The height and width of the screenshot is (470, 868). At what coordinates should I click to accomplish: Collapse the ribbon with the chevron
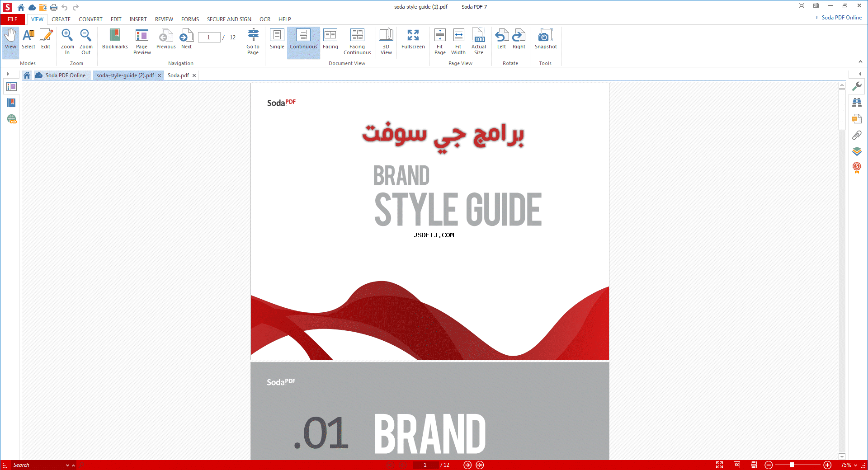(860, 62)
